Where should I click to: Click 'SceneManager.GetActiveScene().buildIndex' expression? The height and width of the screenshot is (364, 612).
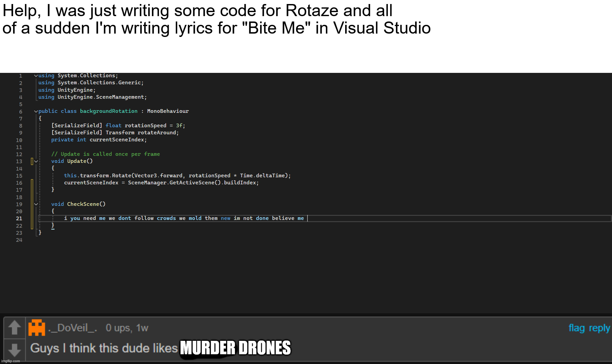[x=192, y=183]
